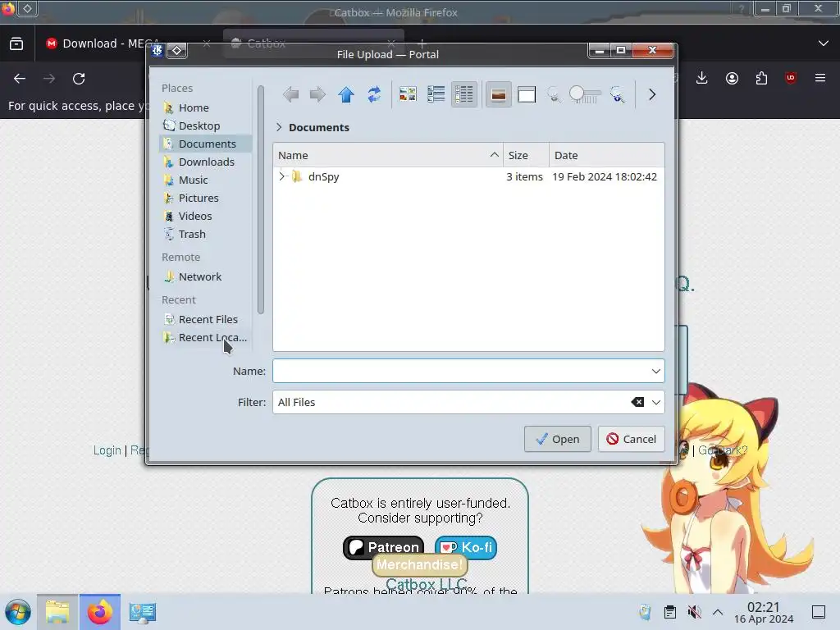Toggle inline file previews button
This screenshot has height=630, width=840.
498,95
